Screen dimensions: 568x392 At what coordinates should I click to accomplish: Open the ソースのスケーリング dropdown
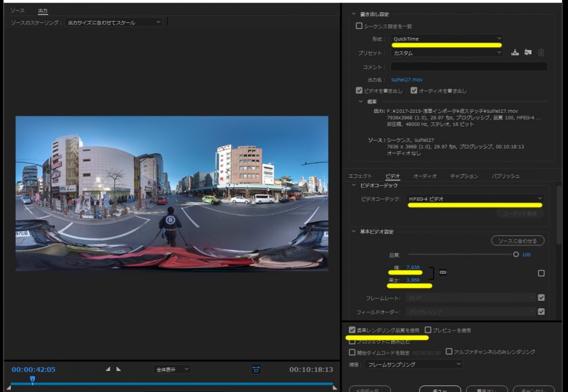point(114,22)
